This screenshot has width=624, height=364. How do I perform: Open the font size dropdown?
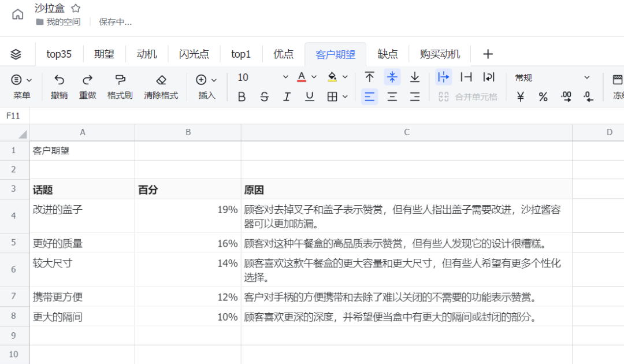(x=285, y=77)
